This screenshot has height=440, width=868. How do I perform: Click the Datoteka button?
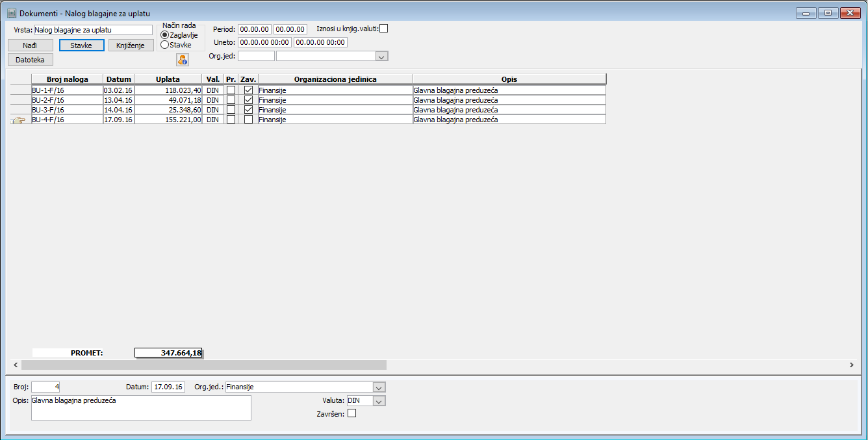[x=30, y=60]
